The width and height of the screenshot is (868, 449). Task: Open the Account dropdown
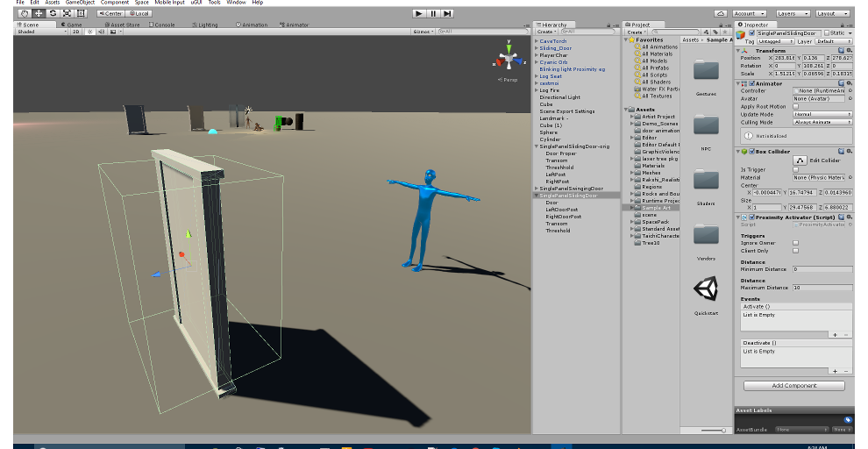click(x=749, y=13)
